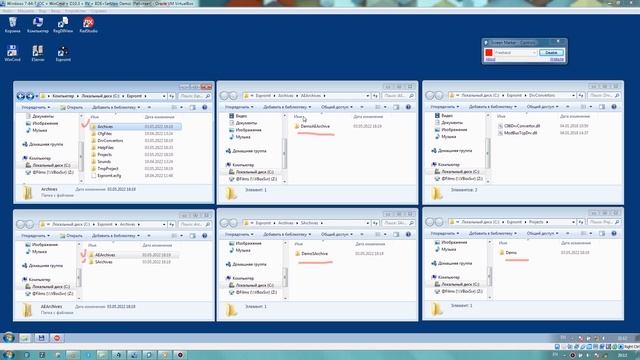Click Компьютер in the SArchives window sidebar
The image size is (640, 360).
[x=242, y=278]
